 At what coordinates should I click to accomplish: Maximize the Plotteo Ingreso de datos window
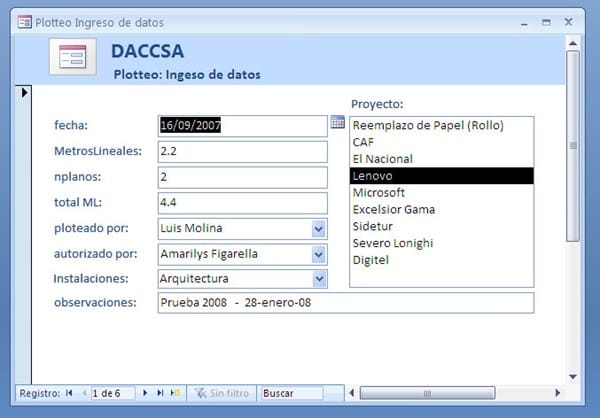[x=546, y=22]
